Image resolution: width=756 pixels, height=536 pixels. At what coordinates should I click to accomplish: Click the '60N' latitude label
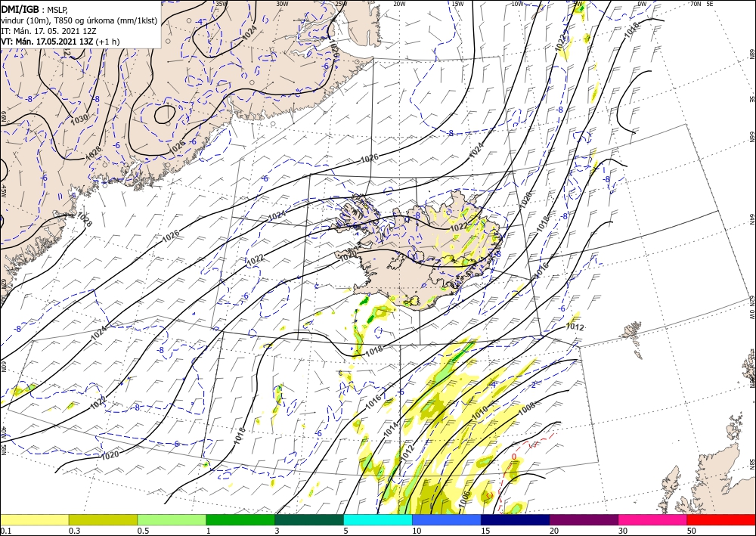coord(4,367)
